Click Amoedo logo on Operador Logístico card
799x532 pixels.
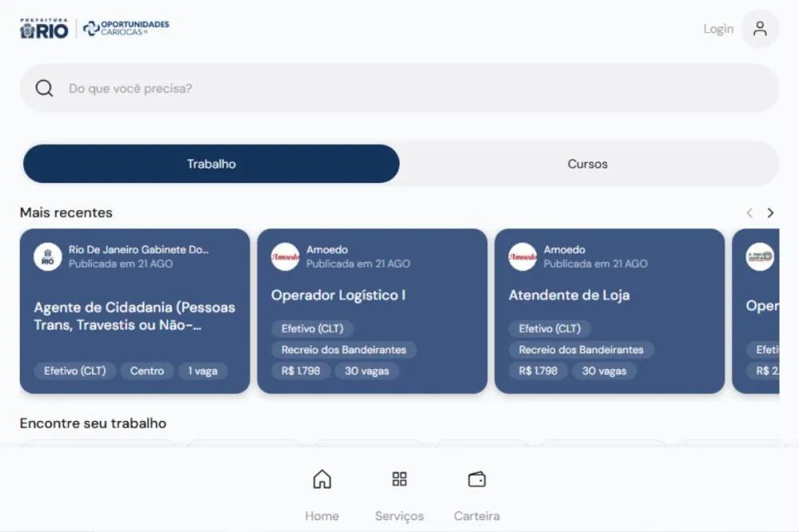pos(285,257)
